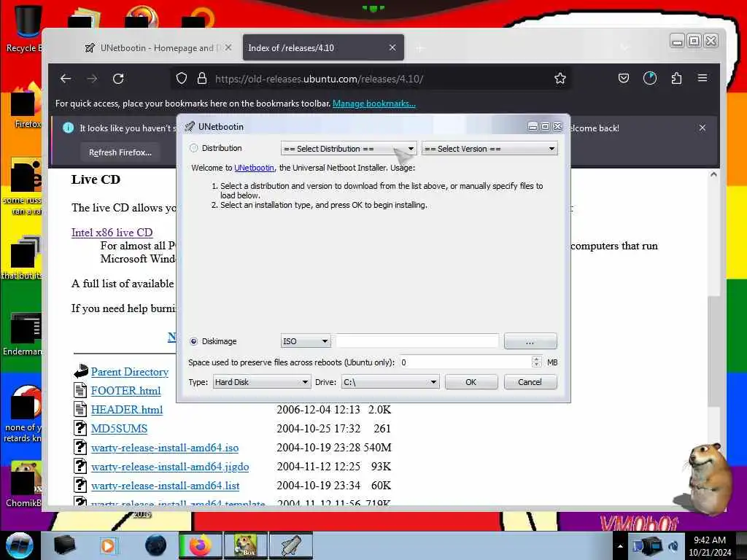Image resolution: width=747 pixels, height=560 pixels.
Task: Open the FOOTER.html link
Action: click(x=125, y=391)
